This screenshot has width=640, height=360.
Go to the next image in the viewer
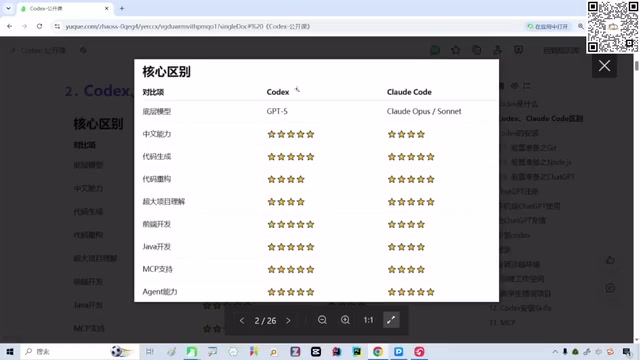pyautogui.click(x=288, y=321)
